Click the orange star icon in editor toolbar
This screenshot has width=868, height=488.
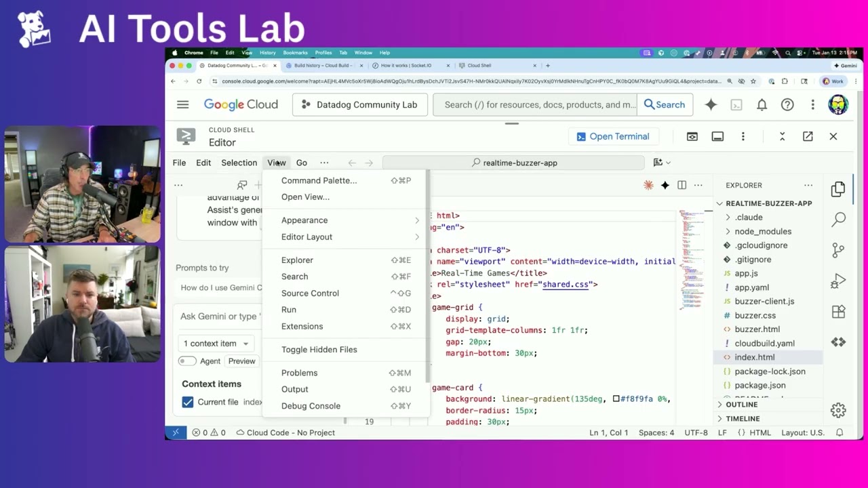click(x=648, y=185)
